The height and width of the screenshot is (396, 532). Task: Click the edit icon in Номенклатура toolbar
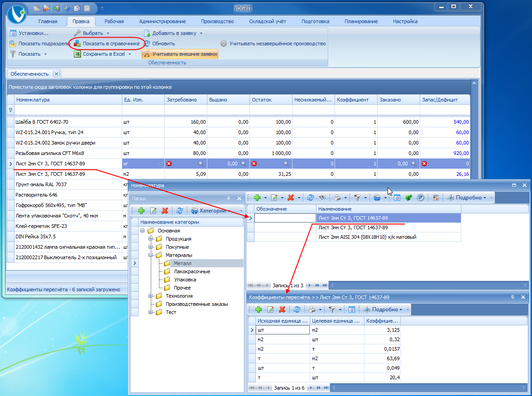[x=274, y=198]
